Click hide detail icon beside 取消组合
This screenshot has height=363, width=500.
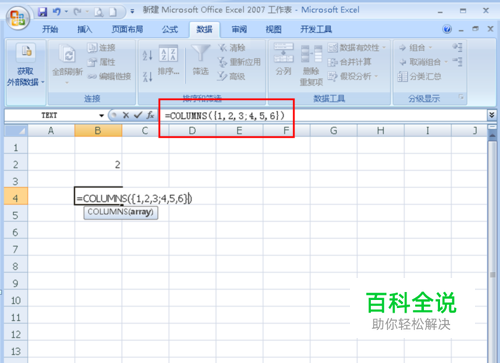click(x=457, y=62)
